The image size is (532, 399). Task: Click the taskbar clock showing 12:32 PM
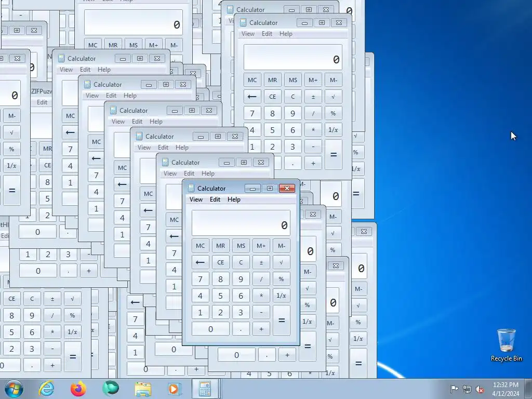[x=506, y=389]
